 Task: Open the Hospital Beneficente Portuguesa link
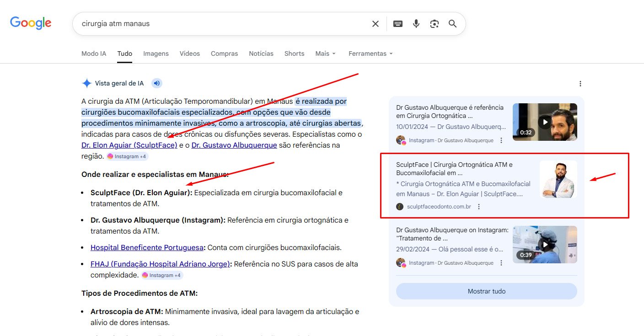(x=147, y=247)
